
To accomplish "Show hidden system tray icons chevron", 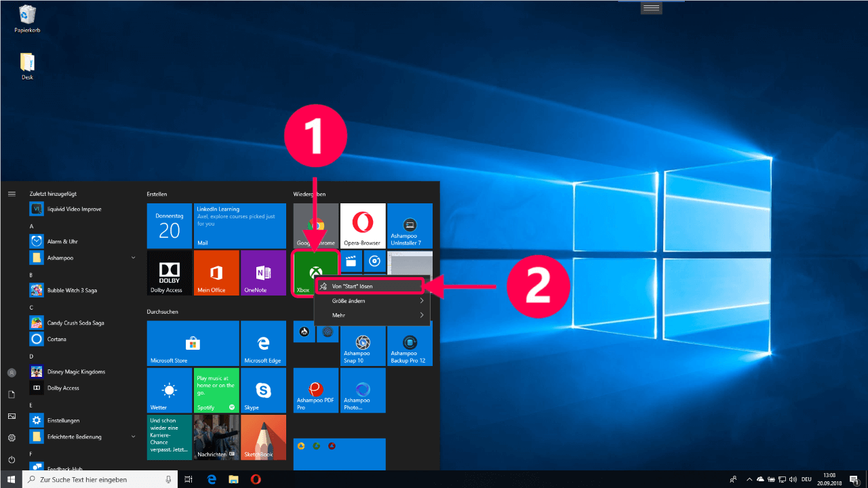I will click(748, 479).
